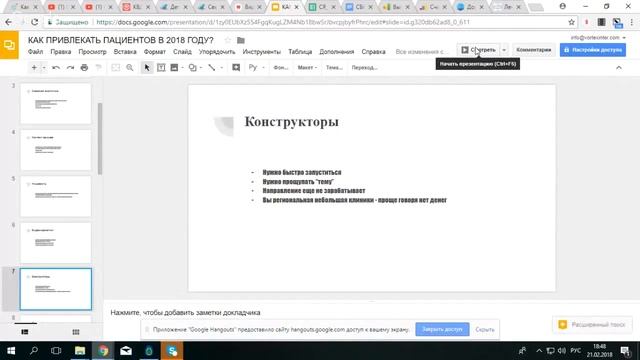Select slide 3 thumbnail
640x360 pixels.
click(56, 104)
